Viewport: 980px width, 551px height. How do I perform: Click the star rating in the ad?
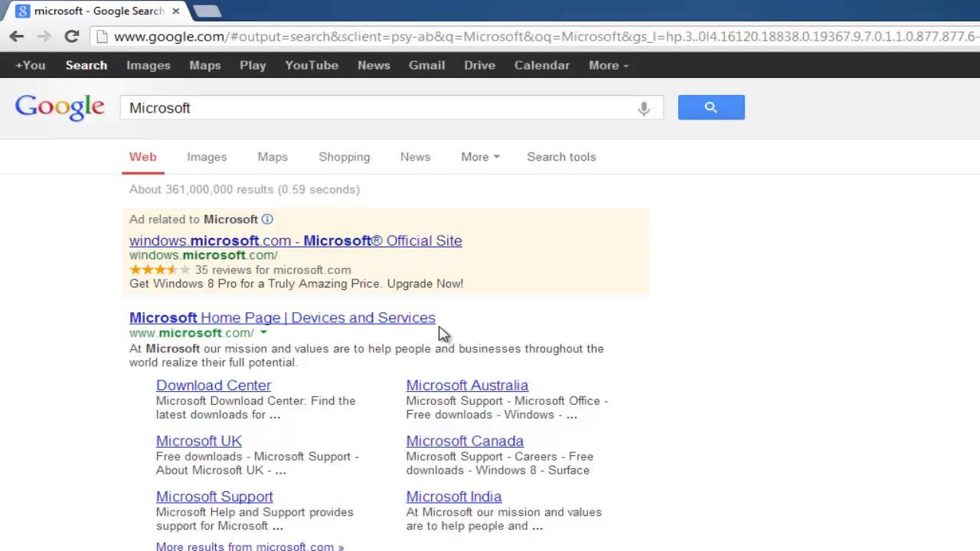coord(159,269)
